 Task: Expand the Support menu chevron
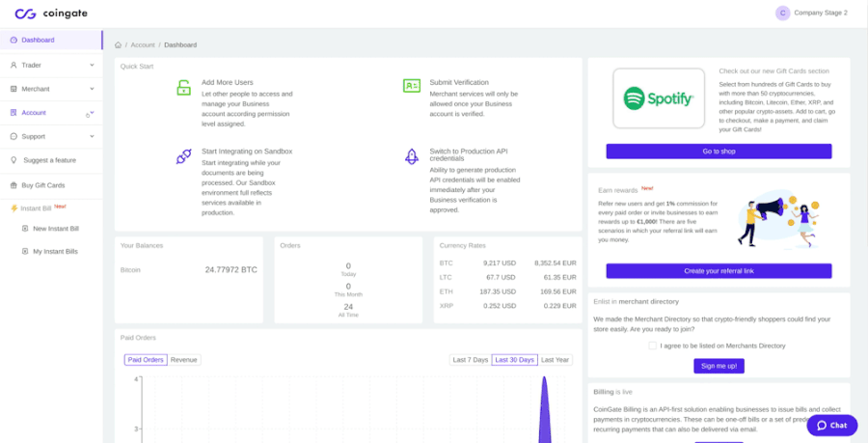[92, 136]
